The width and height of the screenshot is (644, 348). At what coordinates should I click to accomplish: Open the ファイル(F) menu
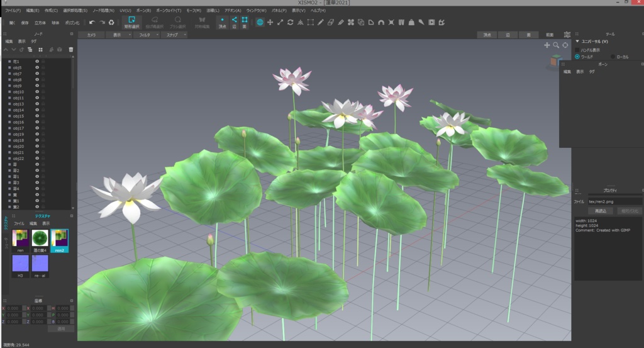(13, 11)
